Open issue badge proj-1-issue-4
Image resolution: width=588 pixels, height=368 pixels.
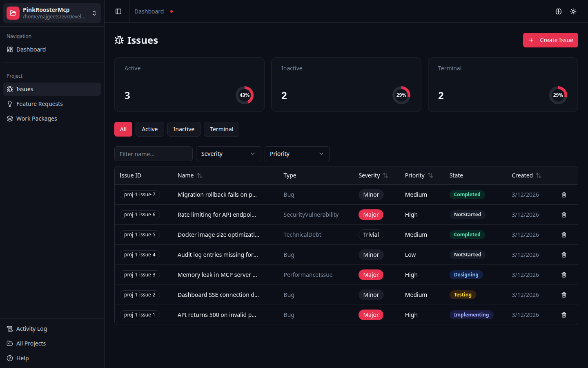tap(140, 255)
